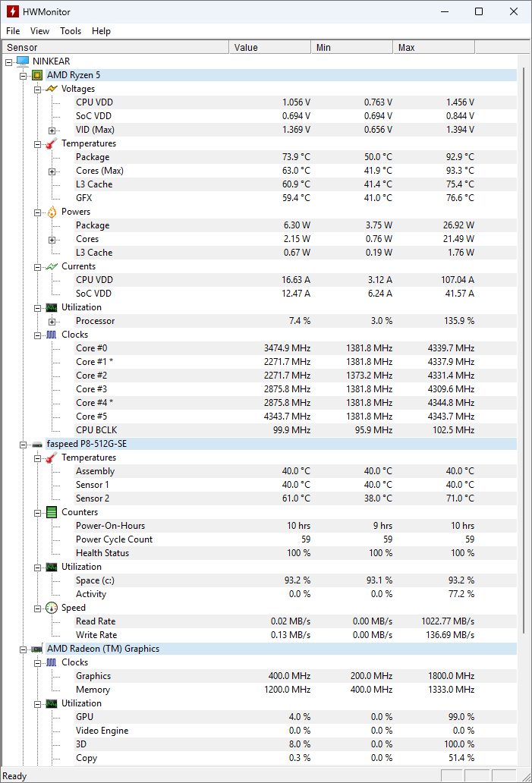The height and width of the screenshot is (783, 532).
Task: Open the Tools menu
Action: [71, 31]
